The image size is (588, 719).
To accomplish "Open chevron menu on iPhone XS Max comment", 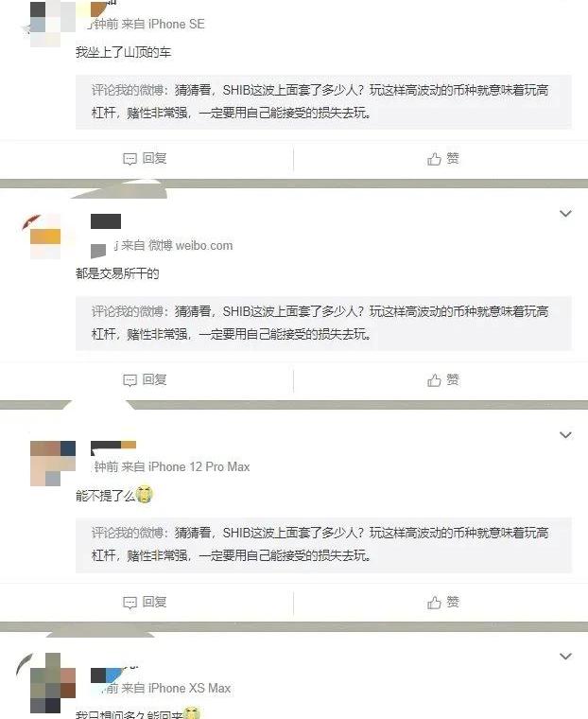I will [565, 657].
